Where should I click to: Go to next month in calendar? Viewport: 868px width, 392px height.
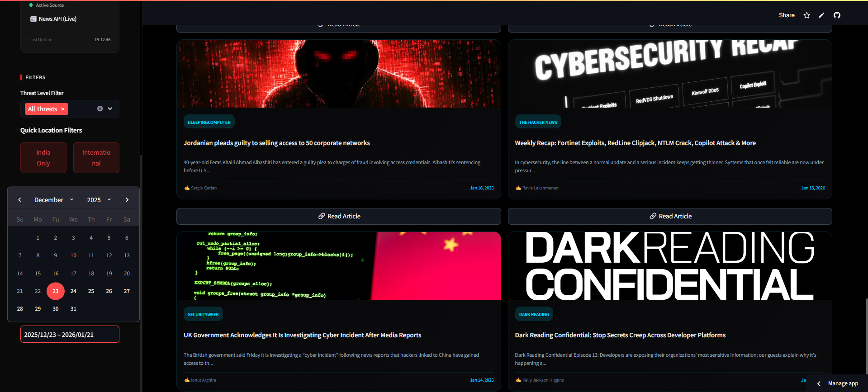click(127, 200)
